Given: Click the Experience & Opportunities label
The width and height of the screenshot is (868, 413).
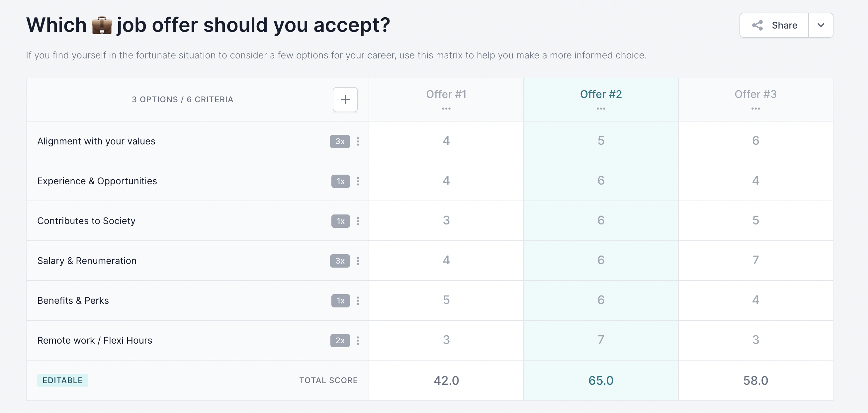Looking at the screenshot, I should tap(97, 181).
